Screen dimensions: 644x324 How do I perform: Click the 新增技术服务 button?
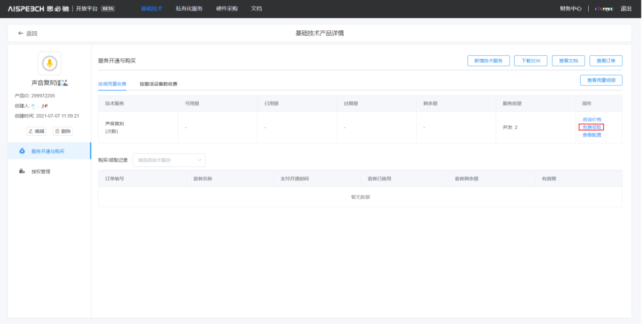click(x=489, y=61)
